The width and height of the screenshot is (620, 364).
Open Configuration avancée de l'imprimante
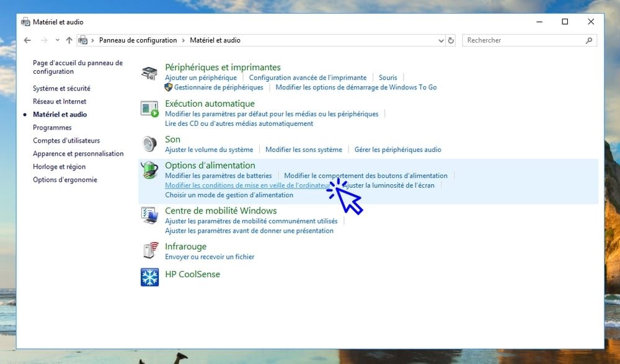308,78
